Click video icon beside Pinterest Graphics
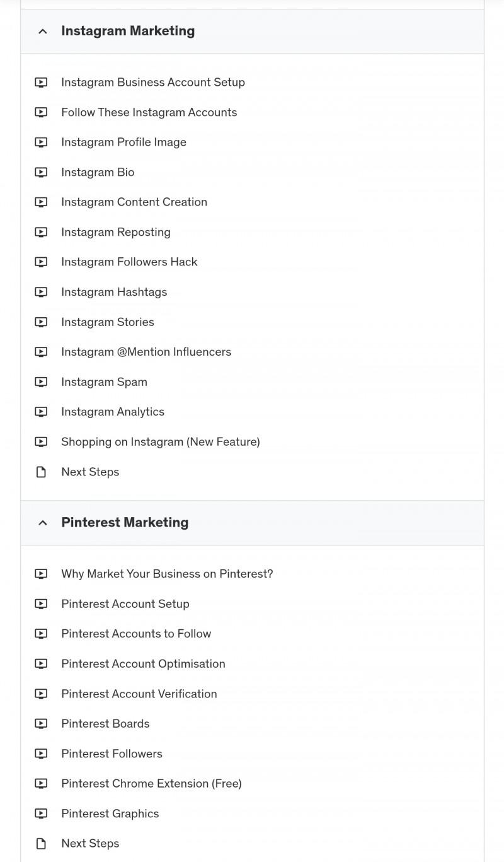The width and height of the screenshot is (504, 862). tap(41, 813)
